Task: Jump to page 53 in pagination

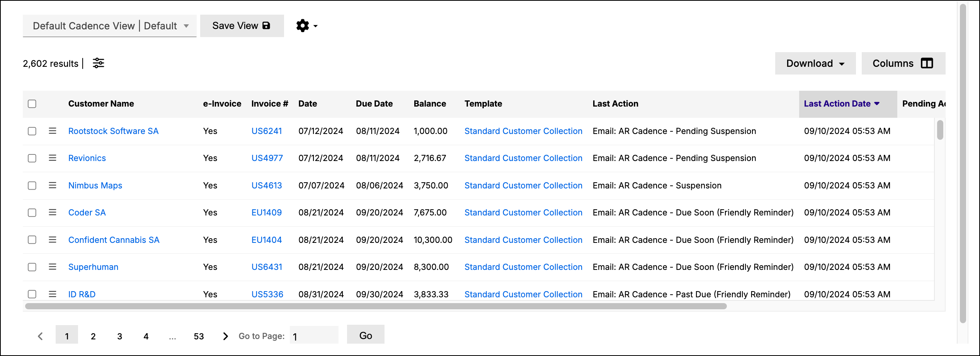Action: click(199, 336)
